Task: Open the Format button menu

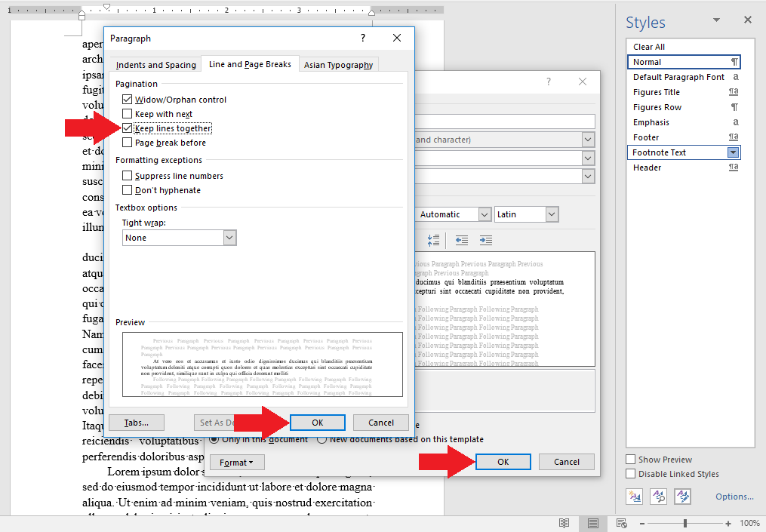Action: [237, 462]
